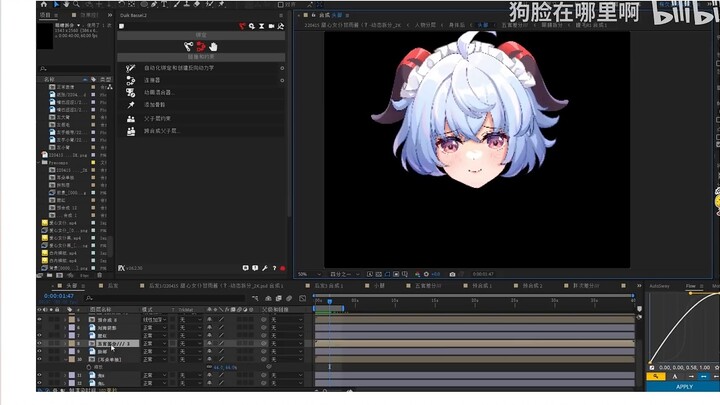Click the red rigging icon in Duik header
720x405 pixels.
[x=242, y=26]
